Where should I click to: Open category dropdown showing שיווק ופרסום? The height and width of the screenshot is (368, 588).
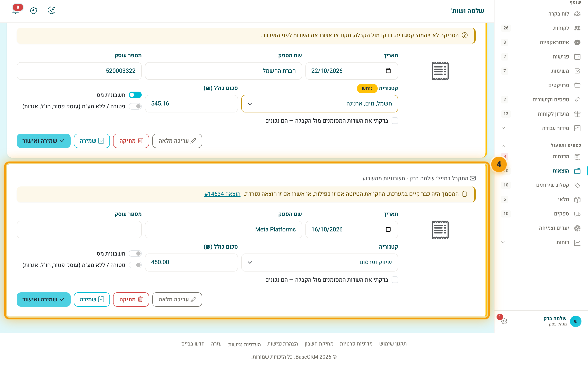pyautogui.click(x=320, y=262)
